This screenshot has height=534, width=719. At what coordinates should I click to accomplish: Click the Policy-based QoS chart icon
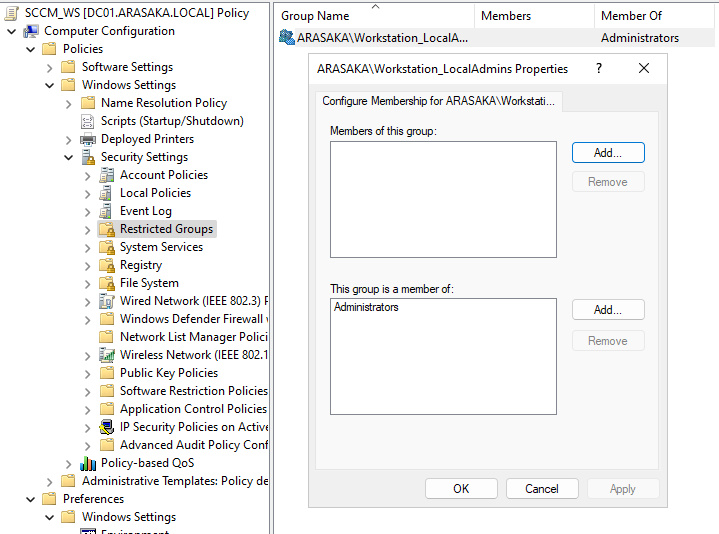click(x=88, y=463)
